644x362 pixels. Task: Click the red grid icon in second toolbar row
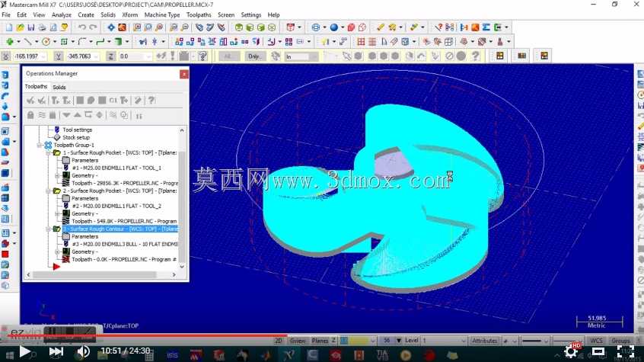pos(361,42)
